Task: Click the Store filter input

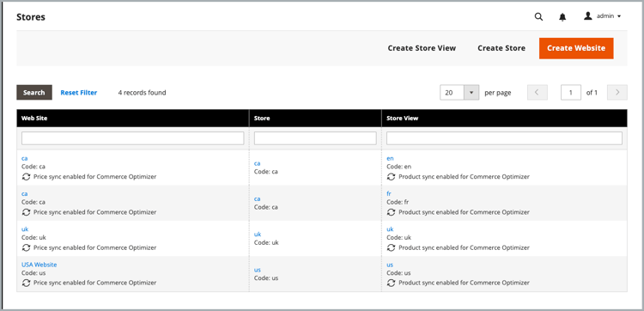Action: (x=315, y=138)
